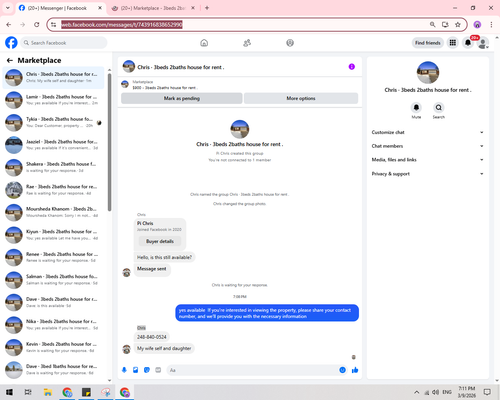Open Jaaziel conversation in list
Screen dimensions: 500x400
coord(53,145)
